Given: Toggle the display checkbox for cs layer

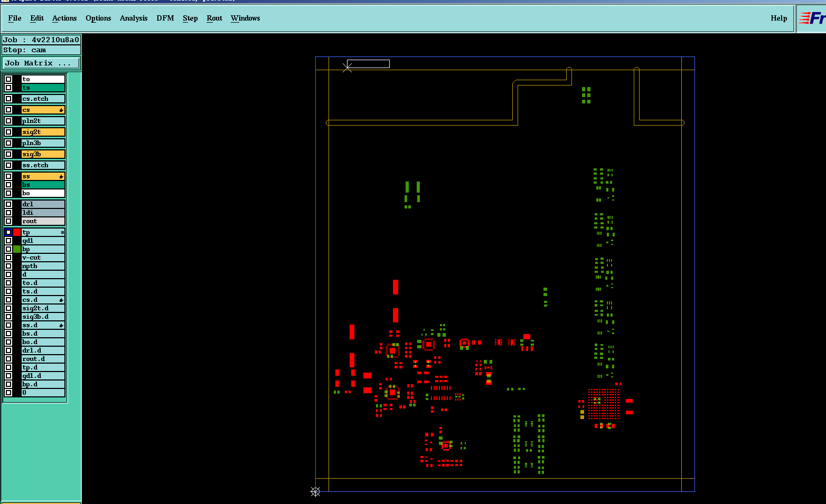Looking at the screenshot, I should [x=8, y=110].
